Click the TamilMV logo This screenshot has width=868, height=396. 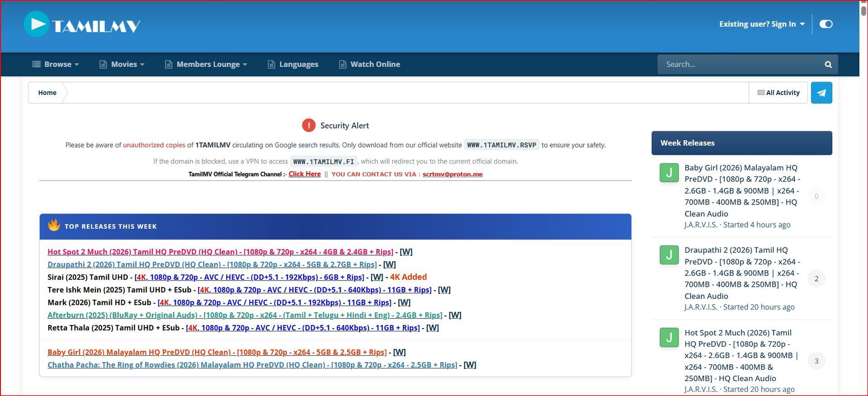82,24
